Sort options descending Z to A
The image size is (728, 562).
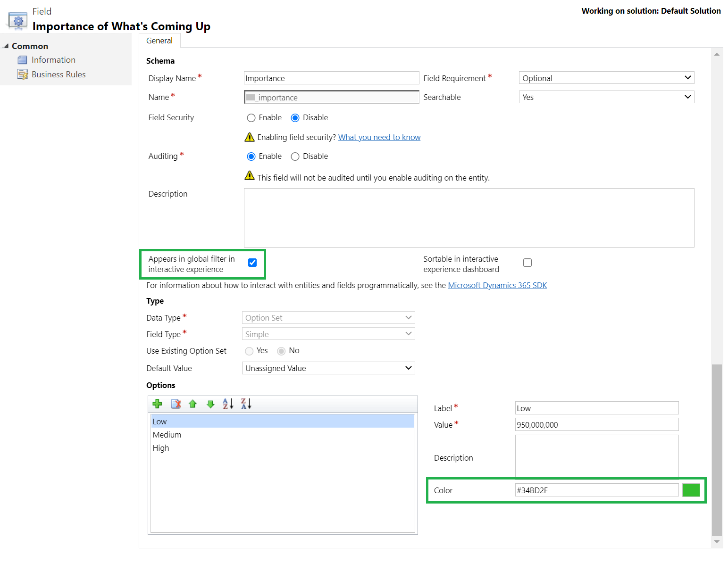pos(246,404)
